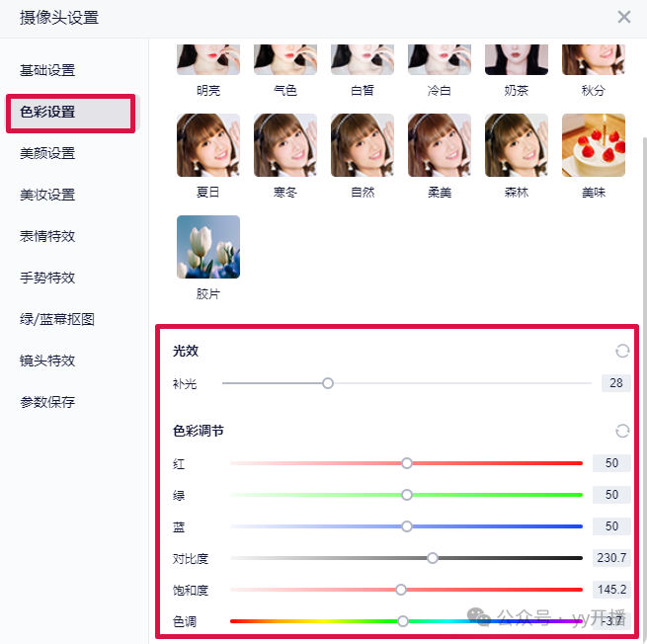
Task: Open the 镜头特效 menu item
Action: click(47, 361)
